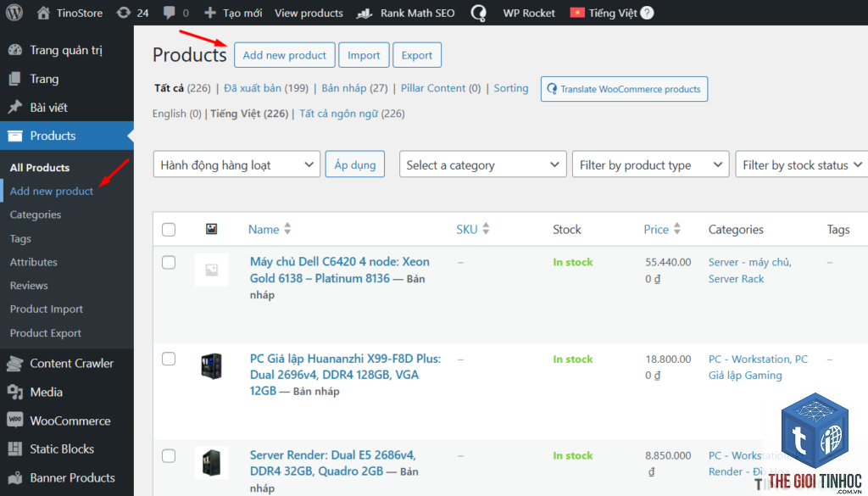Click the Media icon in the sidebar

click(15, 393)
